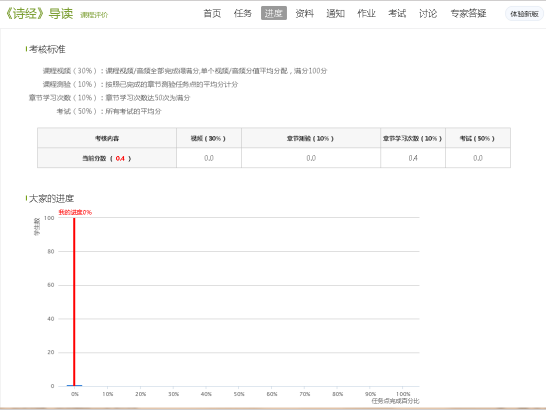Click the 《诗经》导读 course title
546x410 pixels.
tap(39, 14)
